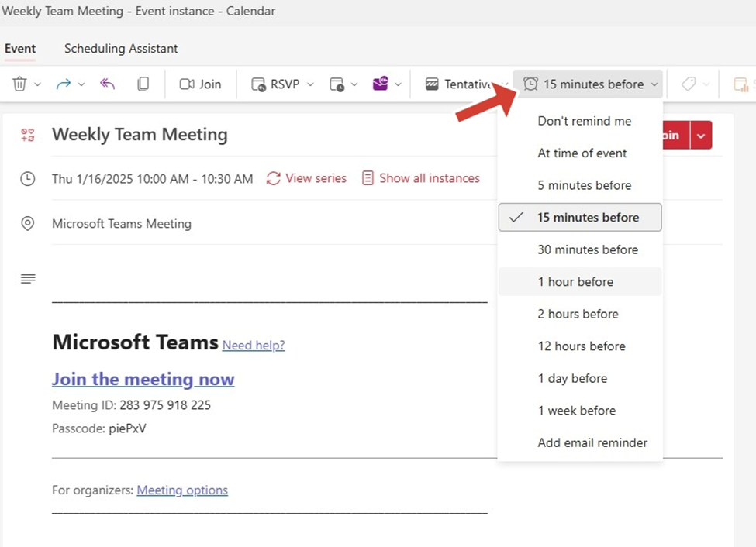Screen dimensions: 756x547
Task: Click the purple mail envelope icon
Action: pyautogui.click(x=381, y=84)
